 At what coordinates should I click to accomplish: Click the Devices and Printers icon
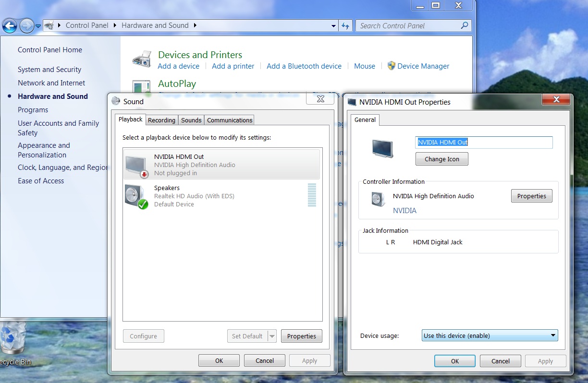(142, 60)
